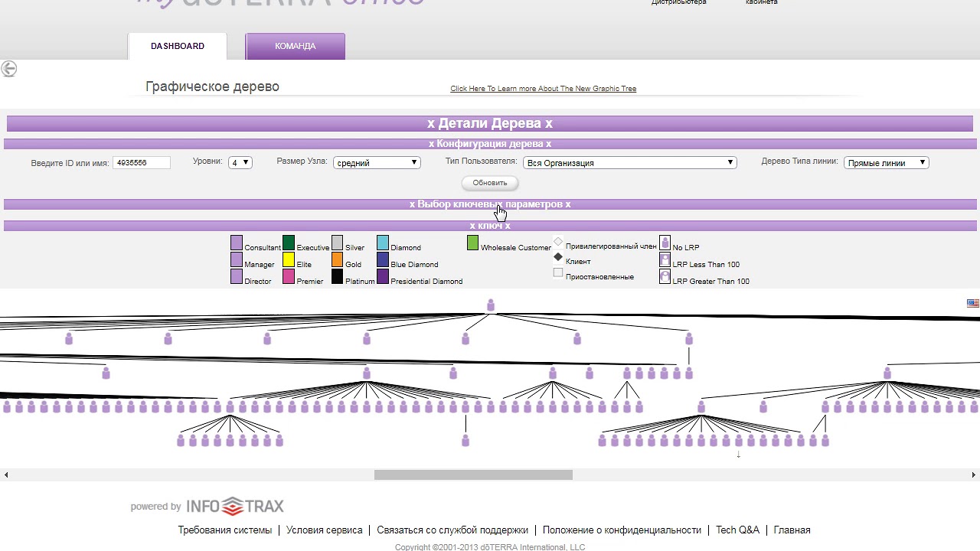Screen dimensions: 980x551
Task: Click the Wholesale Customer green swatch
Action: coord(473,243)
